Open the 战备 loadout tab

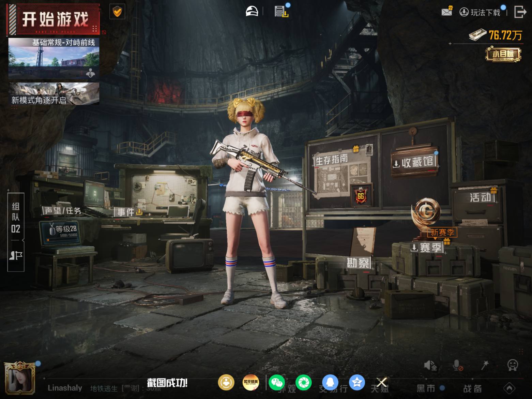pyautogui.click(x=472, y=388)
